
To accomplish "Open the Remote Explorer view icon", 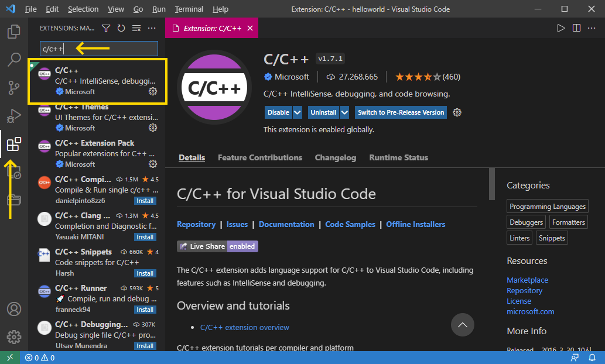I will (14, 173).
